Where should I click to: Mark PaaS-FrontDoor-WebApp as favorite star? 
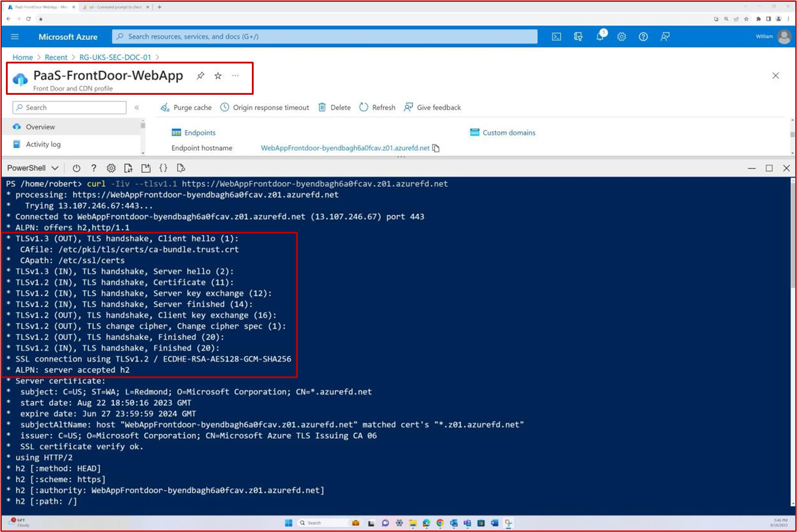click(218, 76)
